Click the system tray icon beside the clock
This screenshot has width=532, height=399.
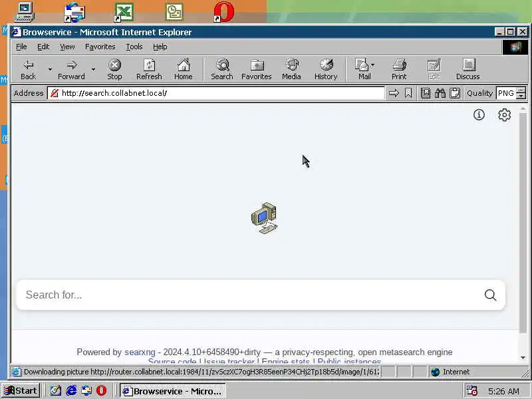coord(471,390)
